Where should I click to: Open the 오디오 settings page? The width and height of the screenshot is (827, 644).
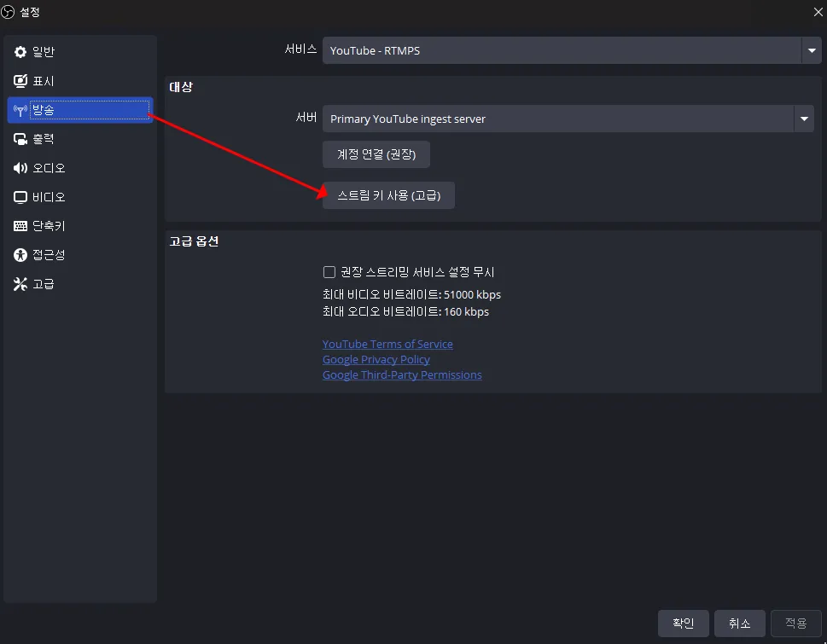(80, 168)
